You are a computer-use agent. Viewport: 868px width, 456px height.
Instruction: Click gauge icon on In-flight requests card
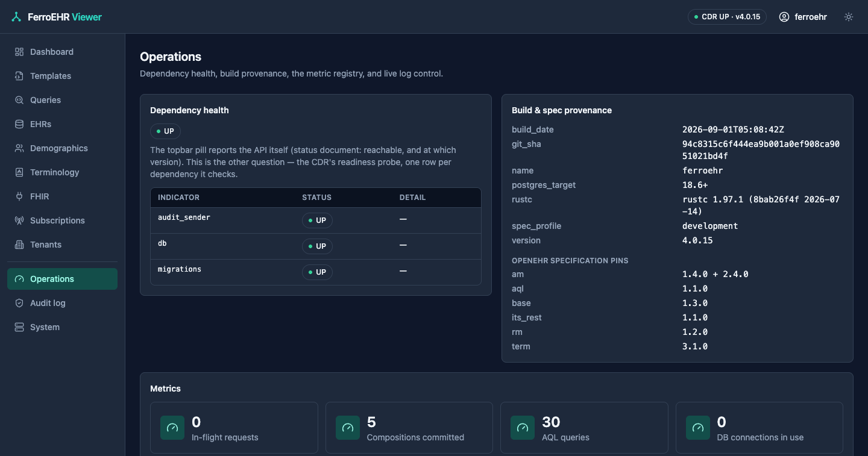[x=172, y=428]
